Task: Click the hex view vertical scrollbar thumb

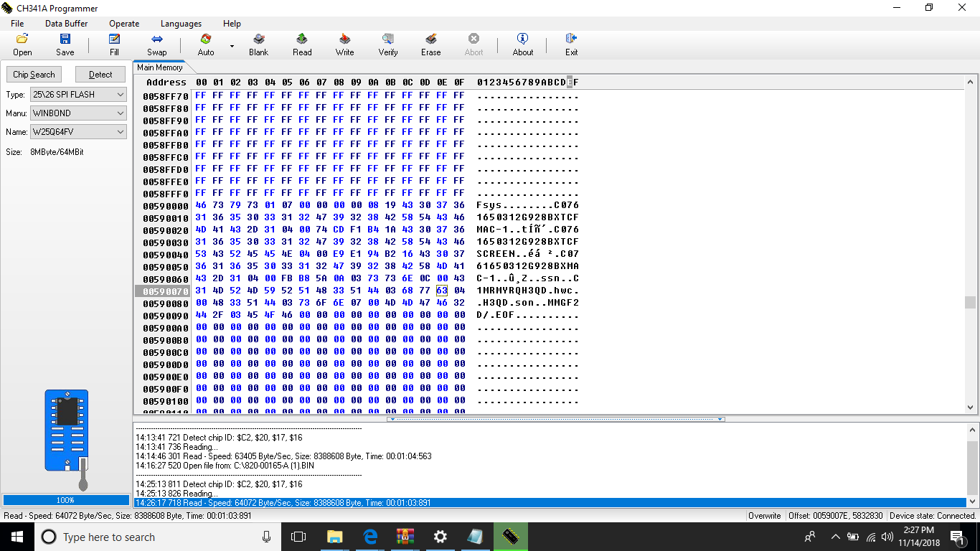Action: [x=970, y=302]
